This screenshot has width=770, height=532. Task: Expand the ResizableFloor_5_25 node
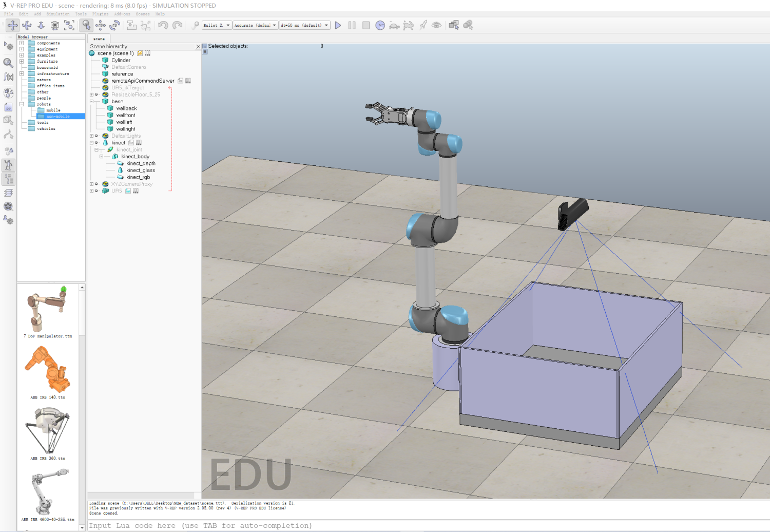(92, 94)
